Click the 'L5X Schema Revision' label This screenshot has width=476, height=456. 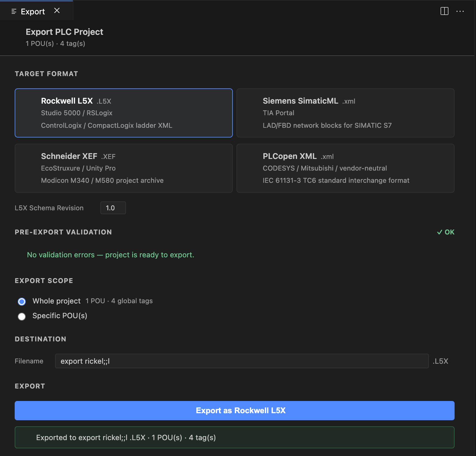coord(49,208)
